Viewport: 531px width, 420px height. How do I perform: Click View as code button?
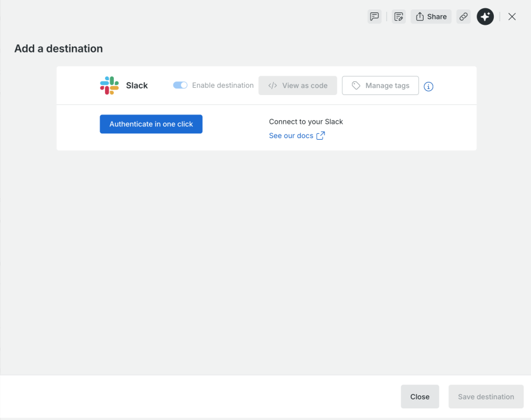tap(298, 86)
